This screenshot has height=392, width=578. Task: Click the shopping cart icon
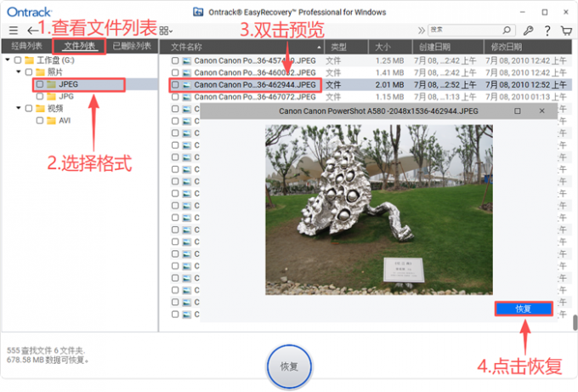(564, 31)
